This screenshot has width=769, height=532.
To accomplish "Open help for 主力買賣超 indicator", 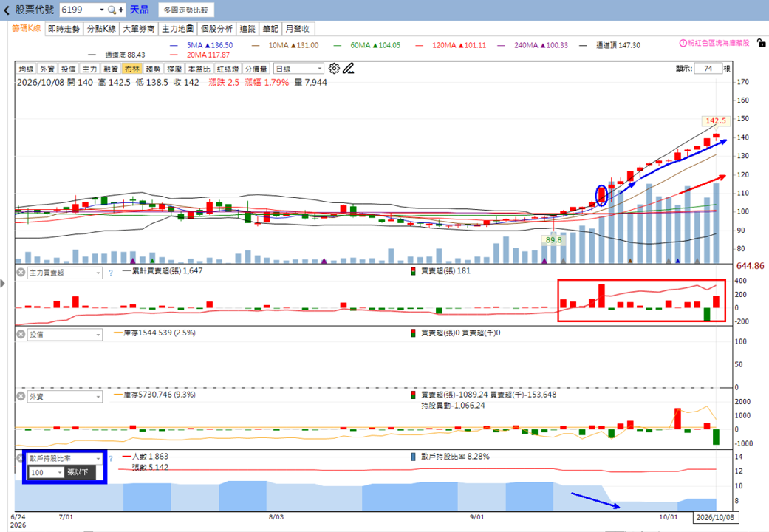I will tap(111, 273).
